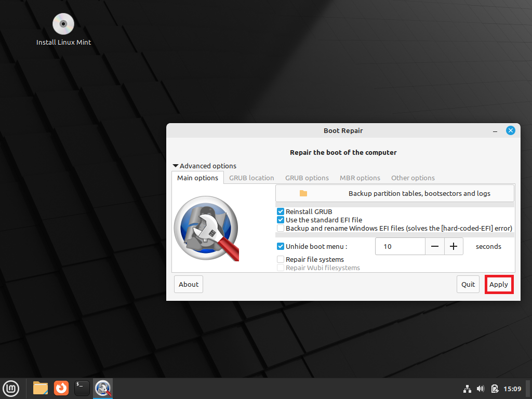This screenshot has height=399, width=532.
Task: Switch to the Main options tab
Action: pyautogui.click(x=197, y=178)
